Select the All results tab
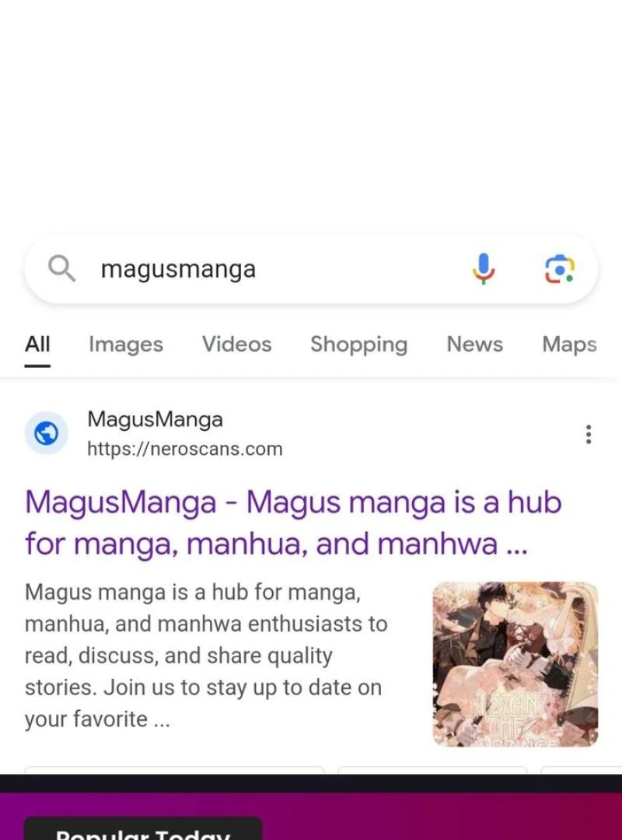Image resolution: width=622 pixels, height=840 pixels. pyautogui.click(x=37, y=345)
